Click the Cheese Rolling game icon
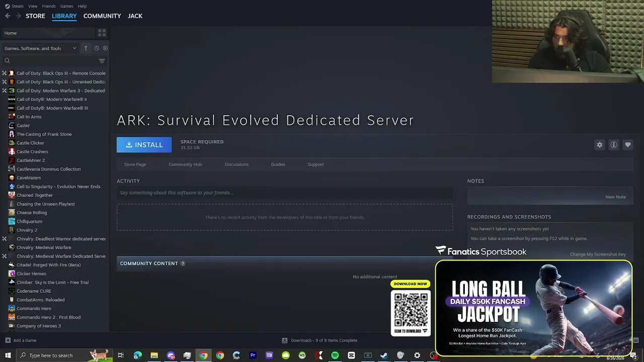644x362 pixels. tap(12, 213)
